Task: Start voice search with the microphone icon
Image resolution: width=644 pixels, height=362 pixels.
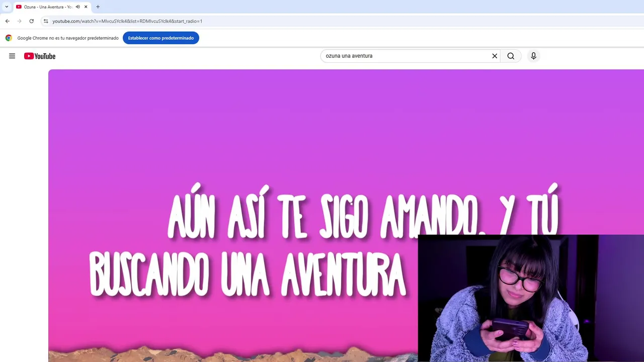Action: pos(533,56)
